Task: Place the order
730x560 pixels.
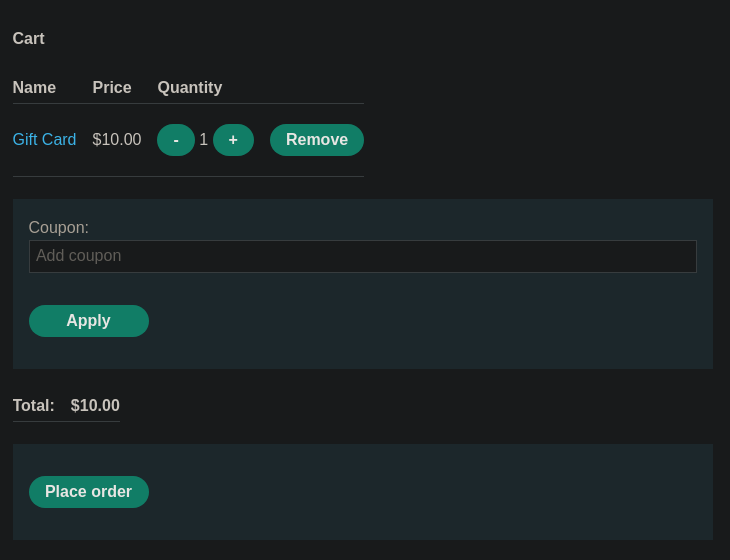Action: click(89, 492)
